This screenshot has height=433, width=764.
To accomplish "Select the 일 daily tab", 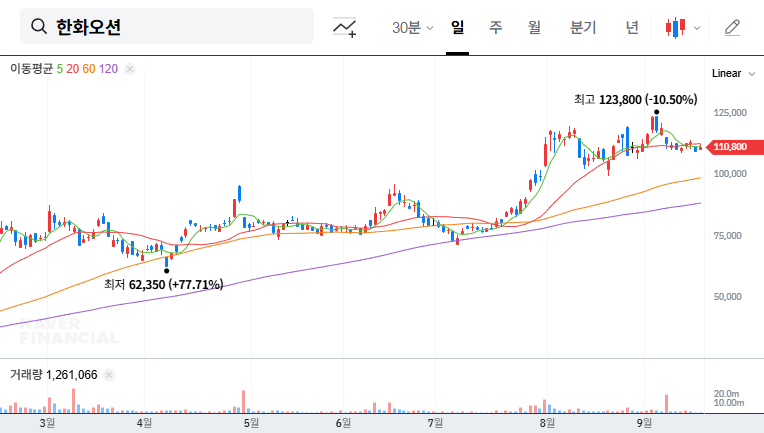I will (x=458, y=27).
